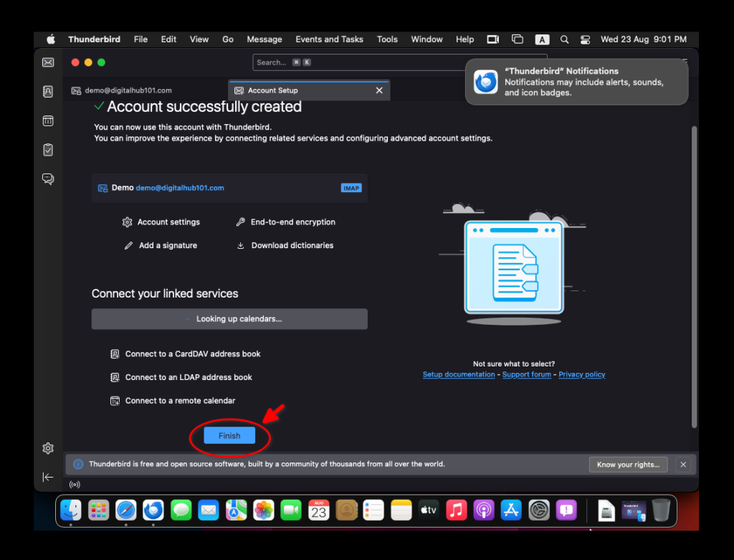Click Add a signature
The width and height of the screenshot is (734, 560).
pos(161,245)
